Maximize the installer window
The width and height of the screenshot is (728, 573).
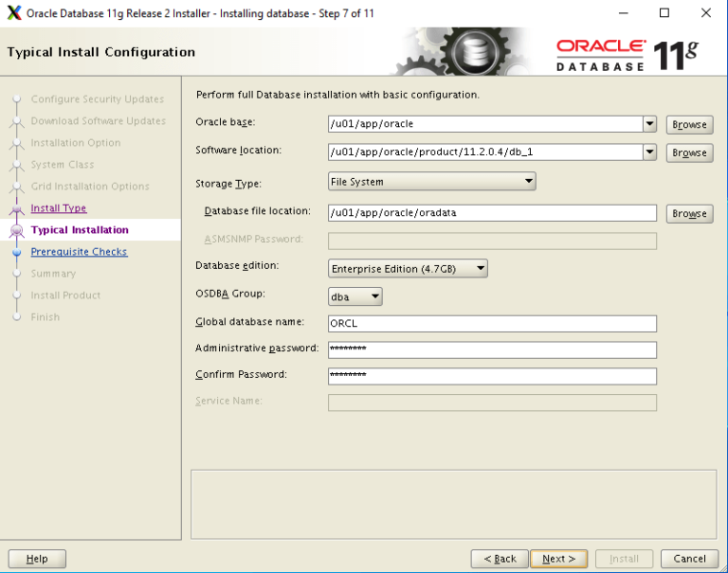[664, 13]
